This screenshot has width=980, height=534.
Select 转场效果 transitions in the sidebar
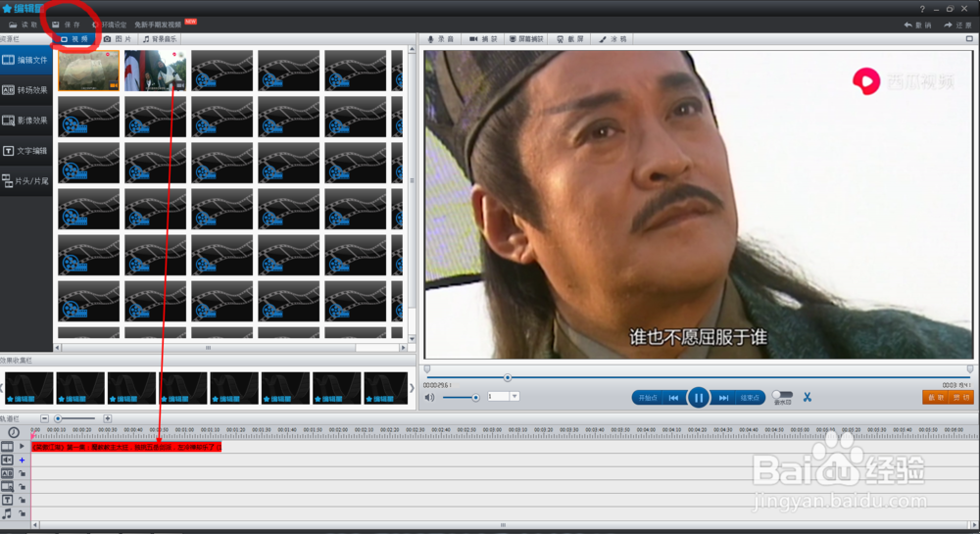coord(25,90)
